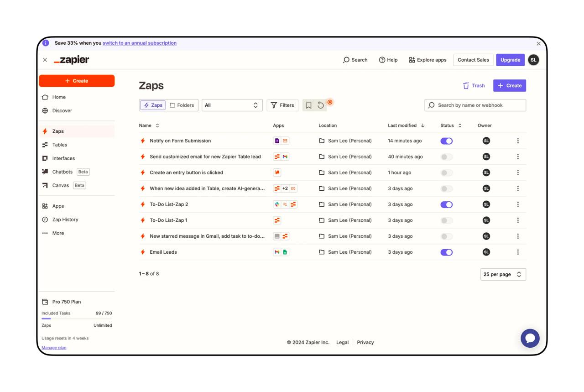Switch to the Zaps view tab

(x=153, y=105)
